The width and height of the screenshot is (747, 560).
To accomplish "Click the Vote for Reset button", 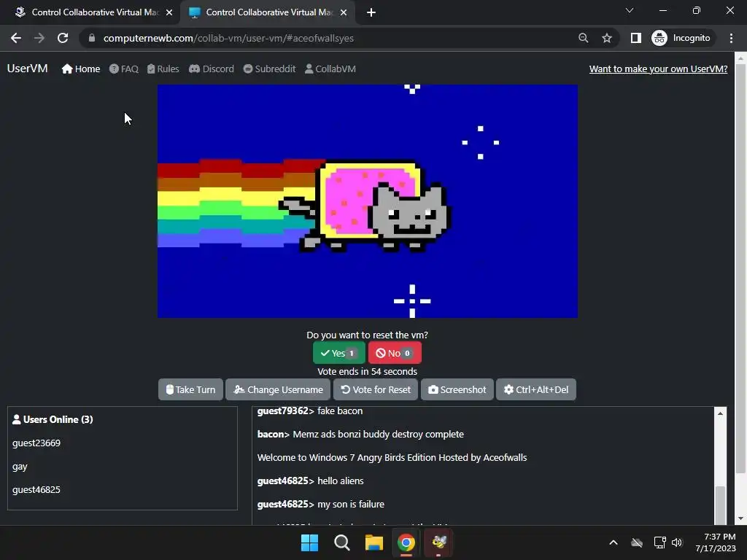I will pyautogui.click(x=376, y=389).
